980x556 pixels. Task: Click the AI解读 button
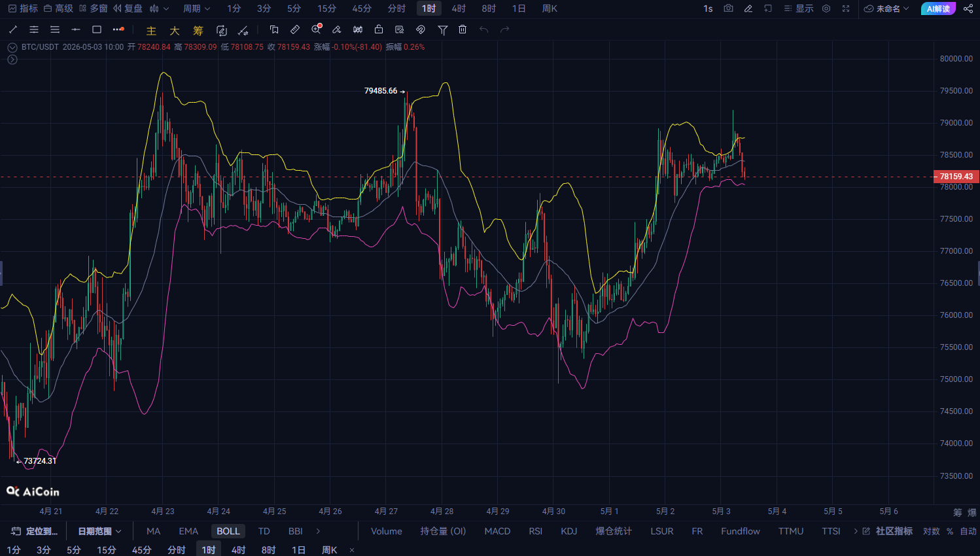[x=938, y=9]
